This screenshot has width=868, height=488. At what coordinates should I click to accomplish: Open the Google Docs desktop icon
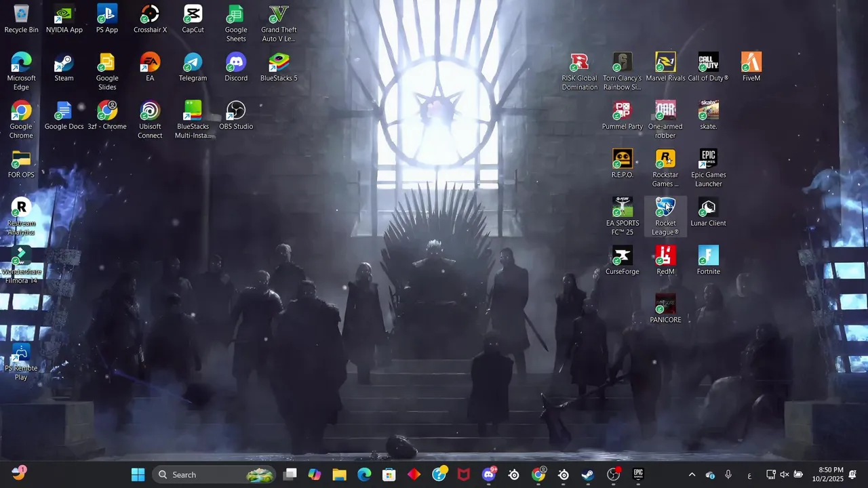[x=64, y=116]
